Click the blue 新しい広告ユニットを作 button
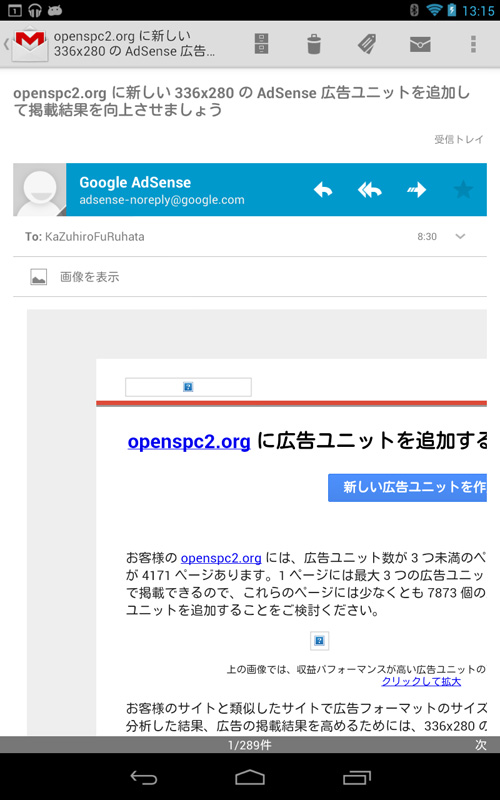This screenshot has width=500, height=800. tap(407, 488)
